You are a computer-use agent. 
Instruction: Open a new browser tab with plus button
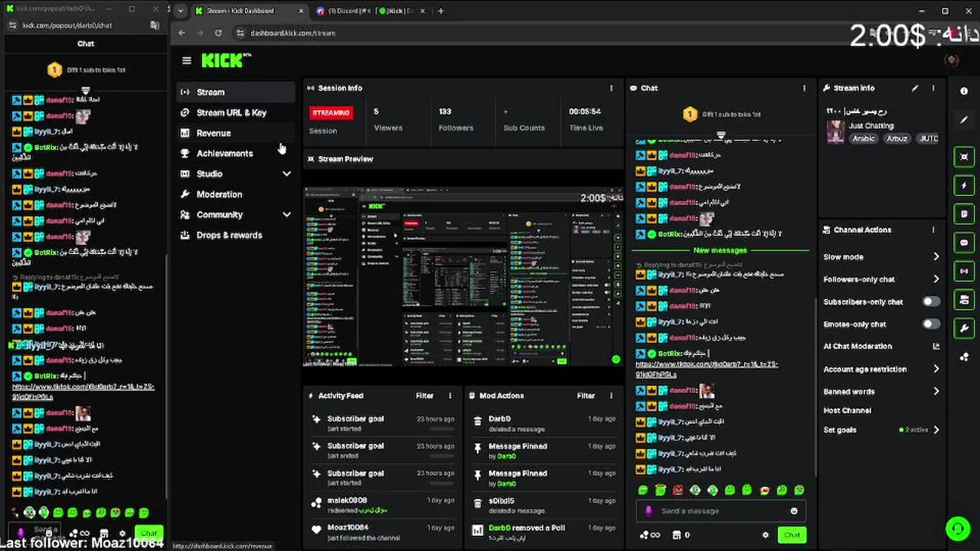coord(441,11)
